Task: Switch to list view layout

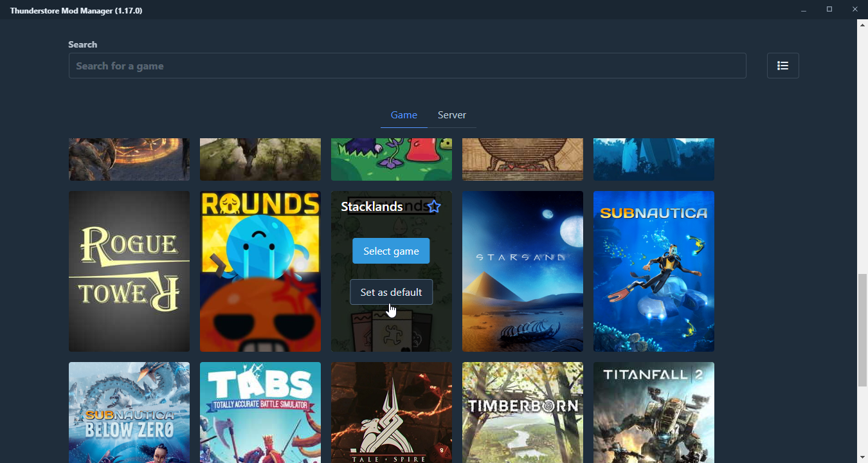Action: point(782,65)
